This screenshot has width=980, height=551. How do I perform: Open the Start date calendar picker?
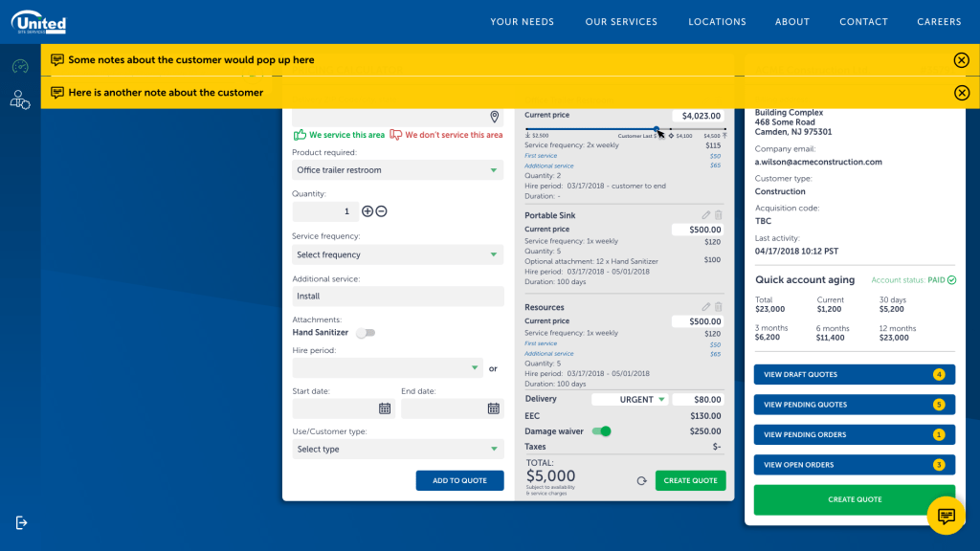coord(385,408)
